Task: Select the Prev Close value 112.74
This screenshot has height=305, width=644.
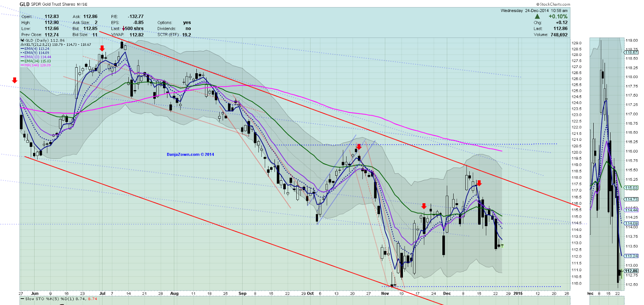Action: click(x=52, y=35)
